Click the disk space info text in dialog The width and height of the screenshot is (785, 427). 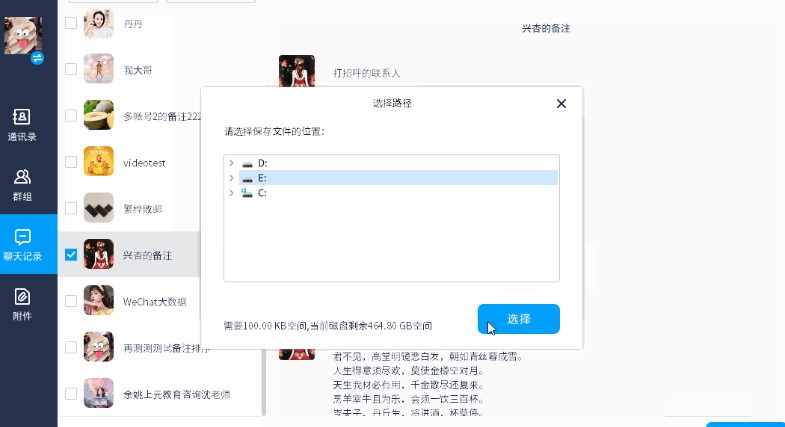(328, 326)
